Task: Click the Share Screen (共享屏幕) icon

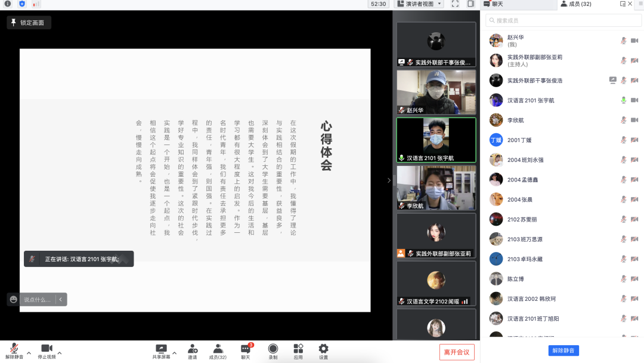Action: point(161,349)
